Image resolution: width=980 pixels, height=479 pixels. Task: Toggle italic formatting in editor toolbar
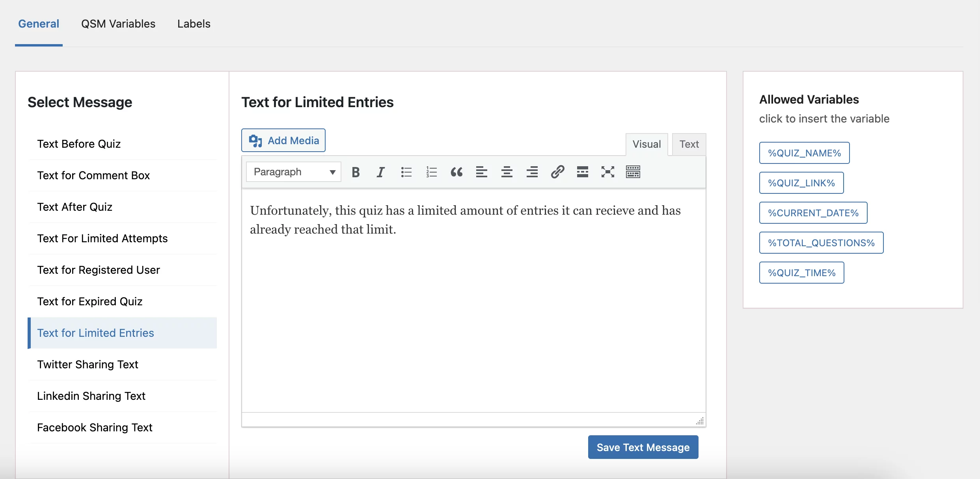[380, 172]
